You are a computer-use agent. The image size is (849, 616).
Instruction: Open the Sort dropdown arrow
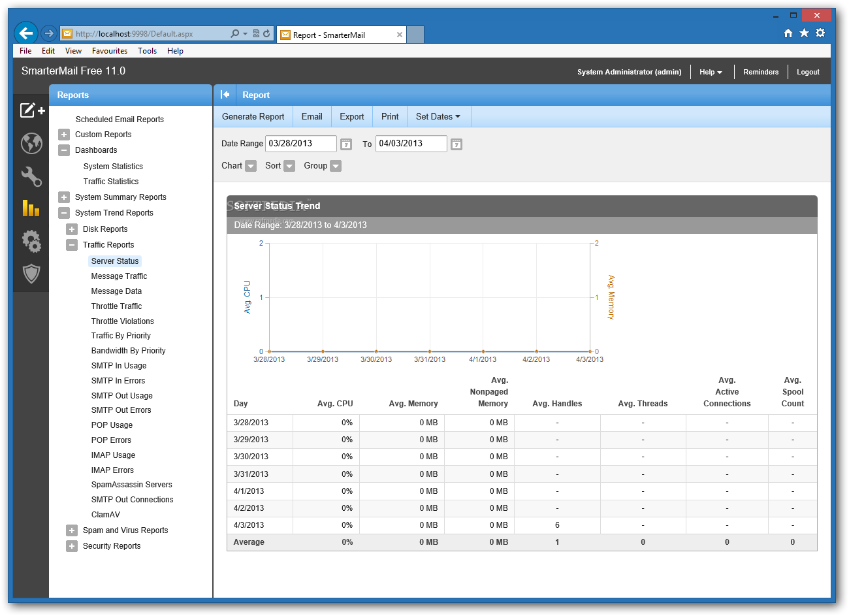coord(289,166)
